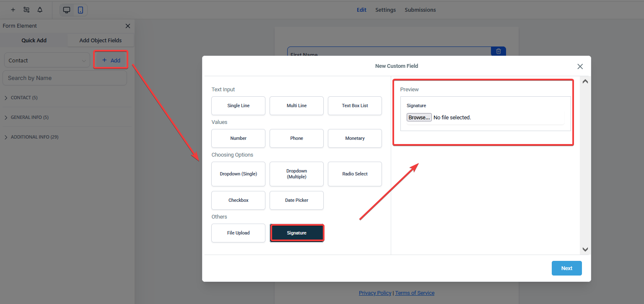
Task: Open the Privacy Policy link
Action: point(375,293)
